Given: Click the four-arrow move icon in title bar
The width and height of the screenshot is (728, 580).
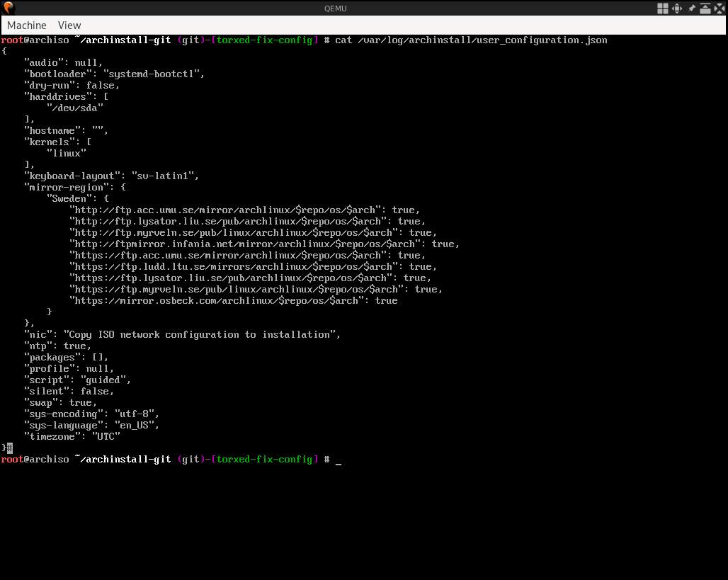Looking at the screenshot, I should [677, 8].
